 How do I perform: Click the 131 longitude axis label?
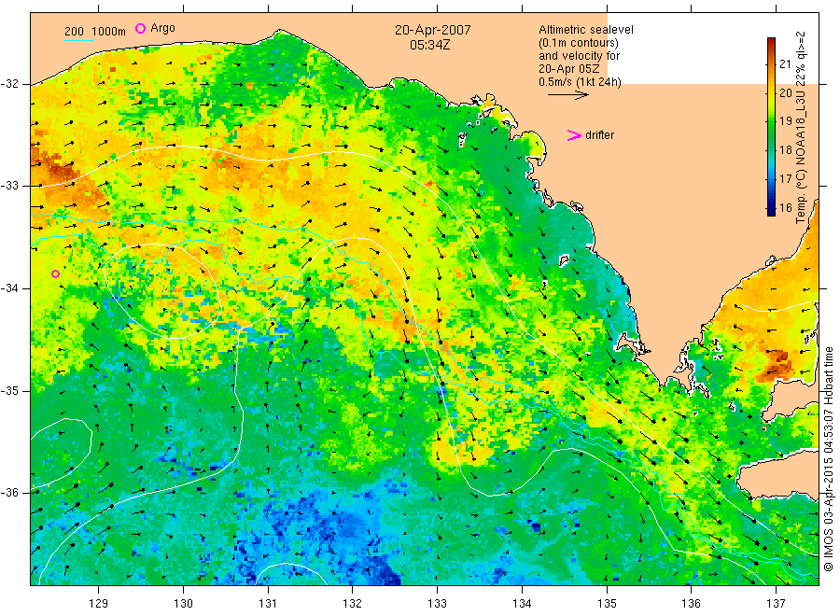tap(268, 604)
